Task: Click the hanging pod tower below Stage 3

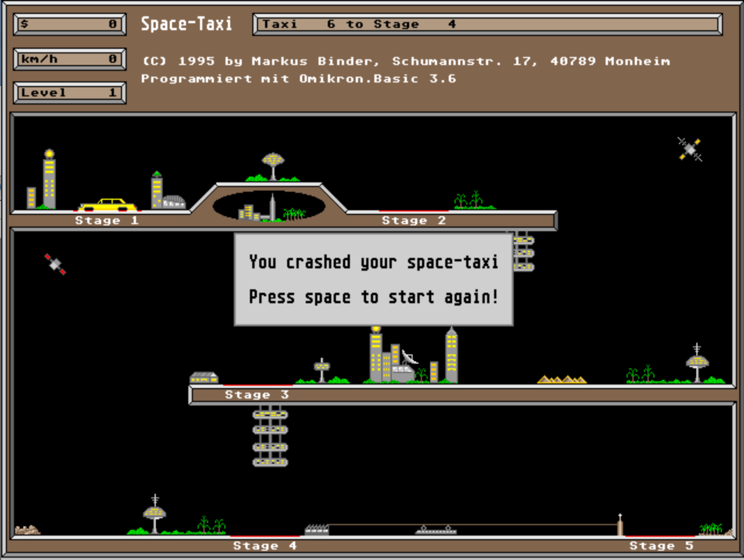Action: coord(270,436)
